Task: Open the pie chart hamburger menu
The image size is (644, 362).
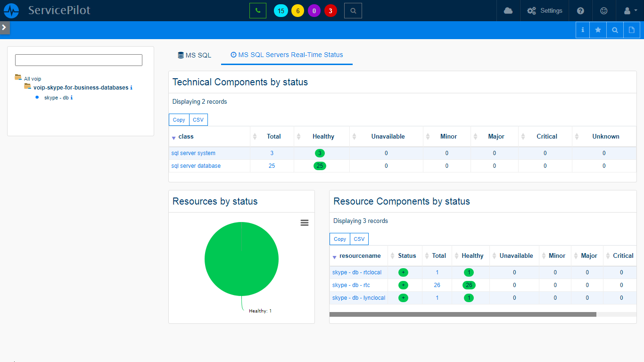Action: point(305,223)
